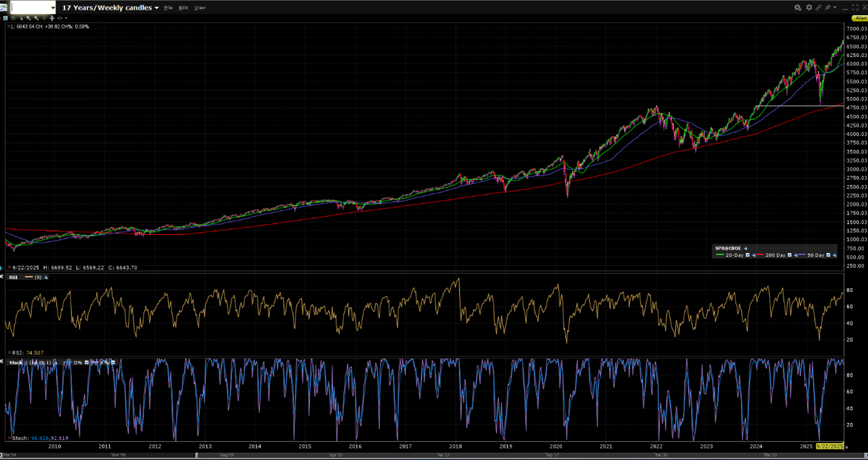Select the bar chart type toolbar icon
Screen dimensions: 868x460
coord(13,18)
